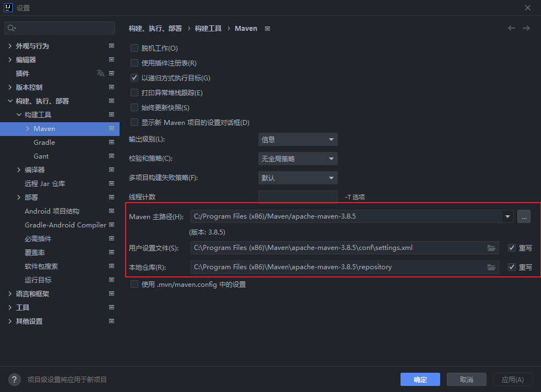Click project-level icon beside 远程 Jar 仓库
541x392 pixels.
tap(111, 183)
